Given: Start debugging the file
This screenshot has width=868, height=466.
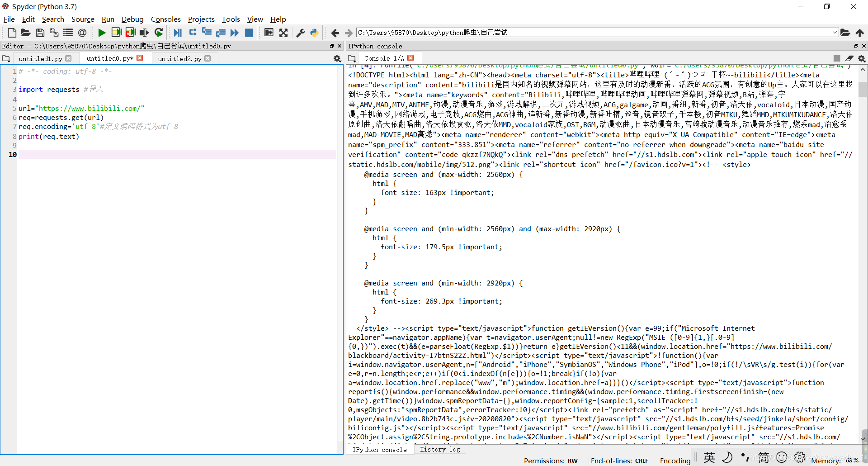Looking at the screenshot, I should [x=178, y=33].
